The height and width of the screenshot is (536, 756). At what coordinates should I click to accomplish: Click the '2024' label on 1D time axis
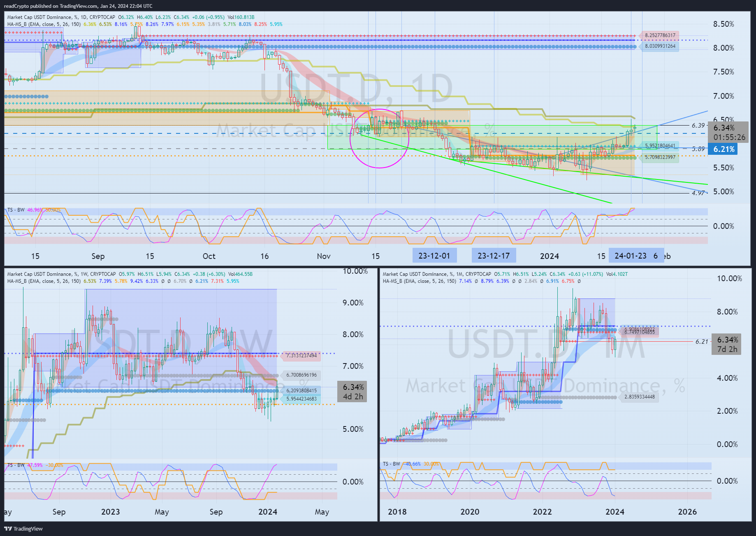(550, 256)
